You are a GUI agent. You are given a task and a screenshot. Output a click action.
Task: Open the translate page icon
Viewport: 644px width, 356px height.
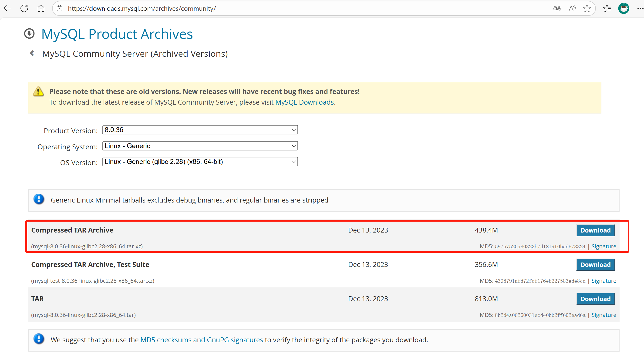click(557, 9)
